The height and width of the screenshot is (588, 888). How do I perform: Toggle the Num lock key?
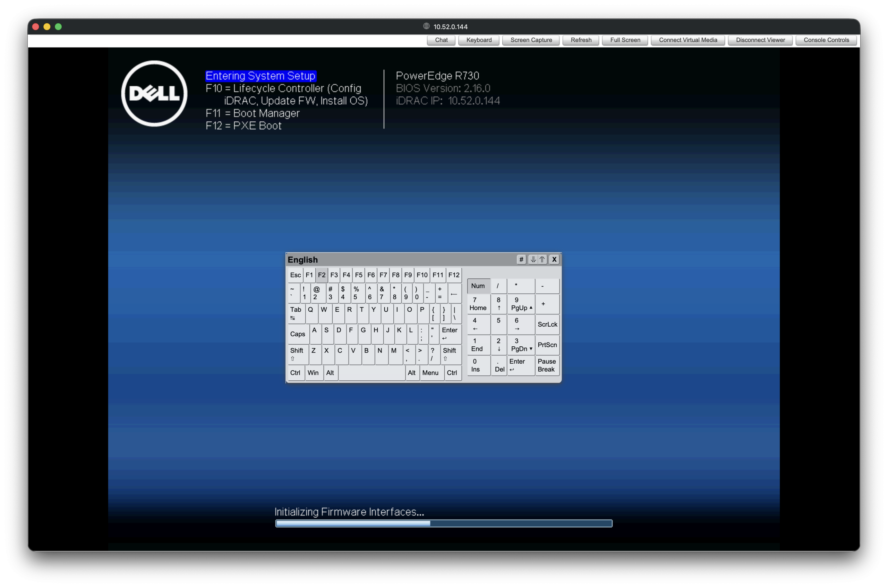[478, 286]
